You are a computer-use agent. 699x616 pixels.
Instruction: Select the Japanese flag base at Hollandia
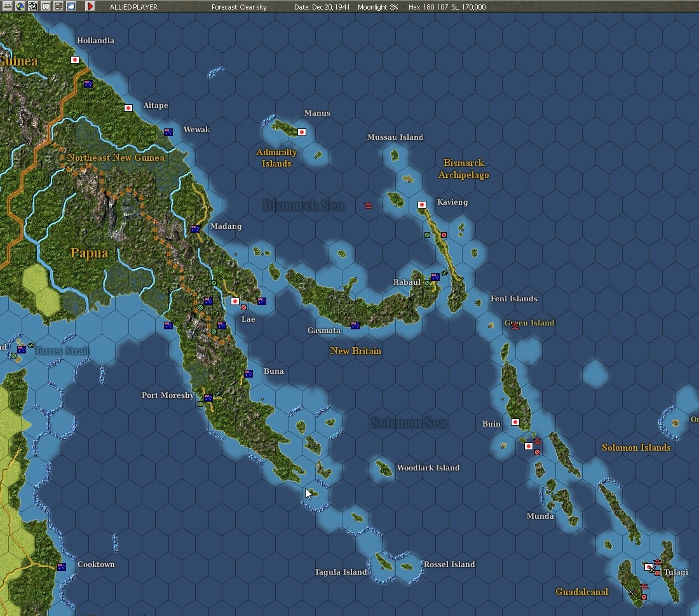[x=76, y=60]
